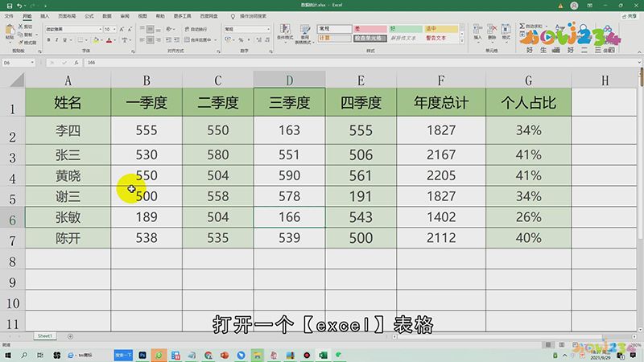
Task: Switch to Data (数据) tab
Action: (107, 16)
